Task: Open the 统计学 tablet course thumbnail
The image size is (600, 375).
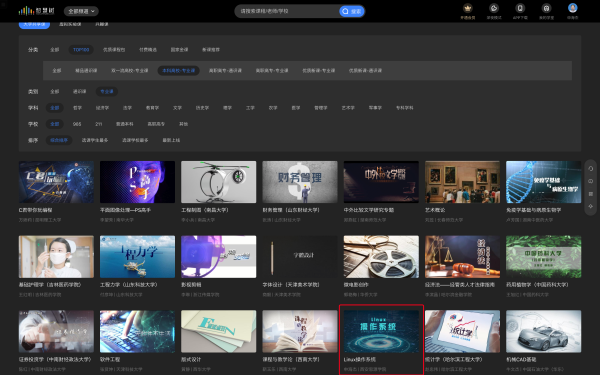Action: coord(462,331)
